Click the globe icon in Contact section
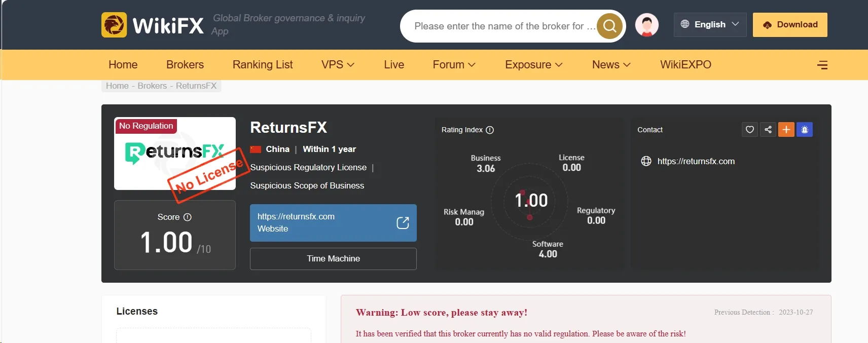 646,161
